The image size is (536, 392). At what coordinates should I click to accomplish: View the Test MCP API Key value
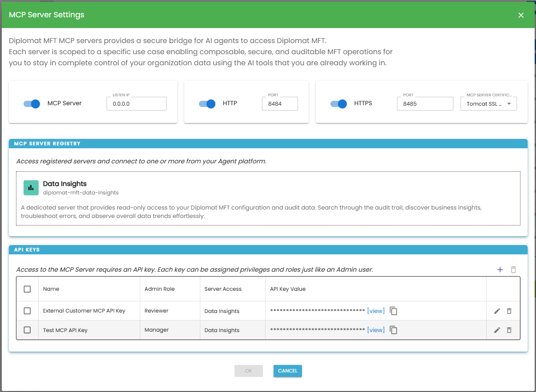(376, 330)
